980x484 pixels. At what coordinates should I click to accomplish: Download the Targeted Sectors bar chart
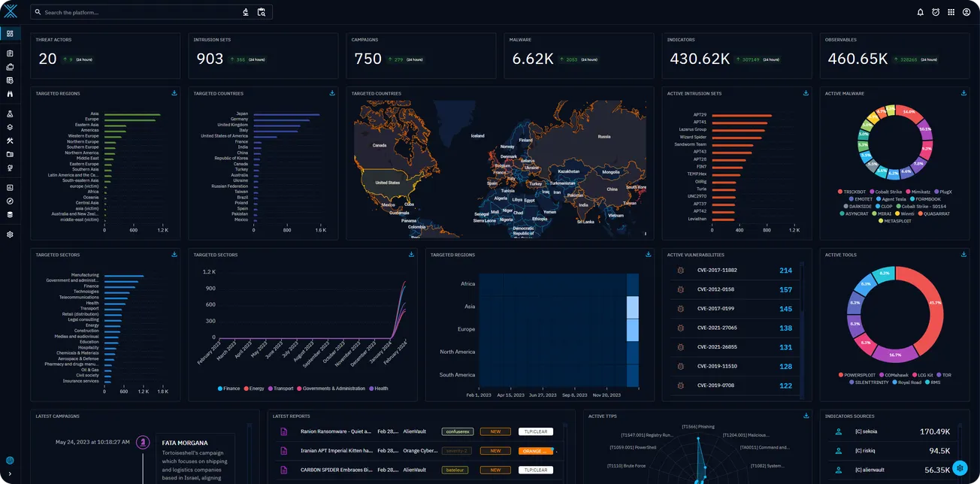[x=174, y=254]
